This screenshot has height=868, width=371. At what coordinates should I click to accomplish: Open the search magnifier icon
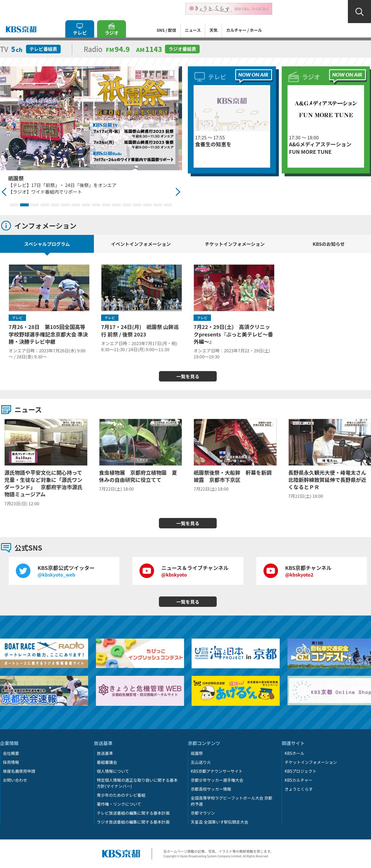[359, 12]
